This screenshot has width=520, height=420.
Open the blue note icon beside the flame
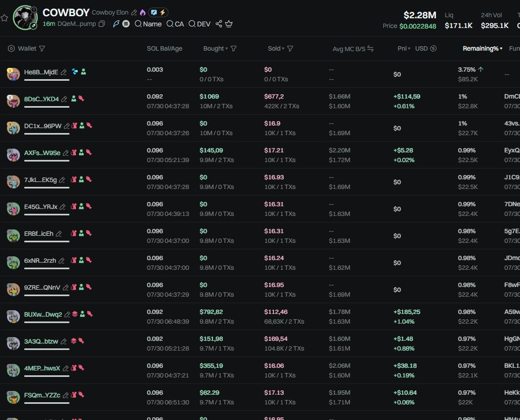[154, 12]
